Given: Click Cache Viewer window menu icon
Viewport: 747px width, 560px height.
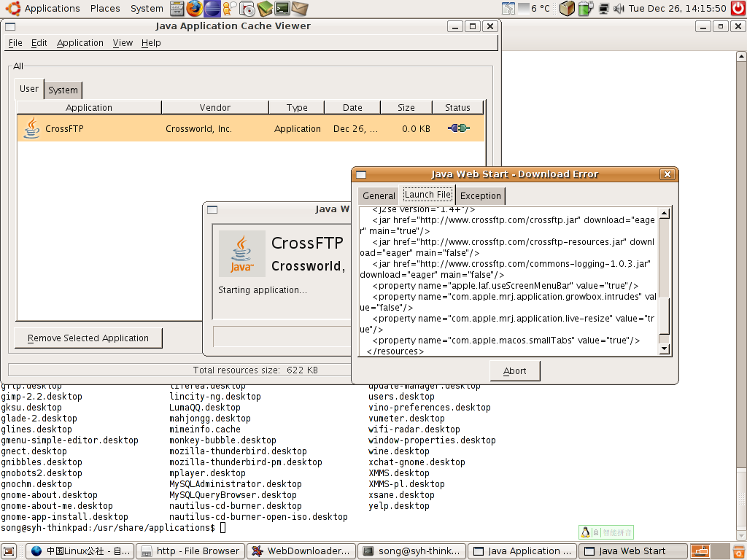Looking at the screenshot, I should coord(10,26).
